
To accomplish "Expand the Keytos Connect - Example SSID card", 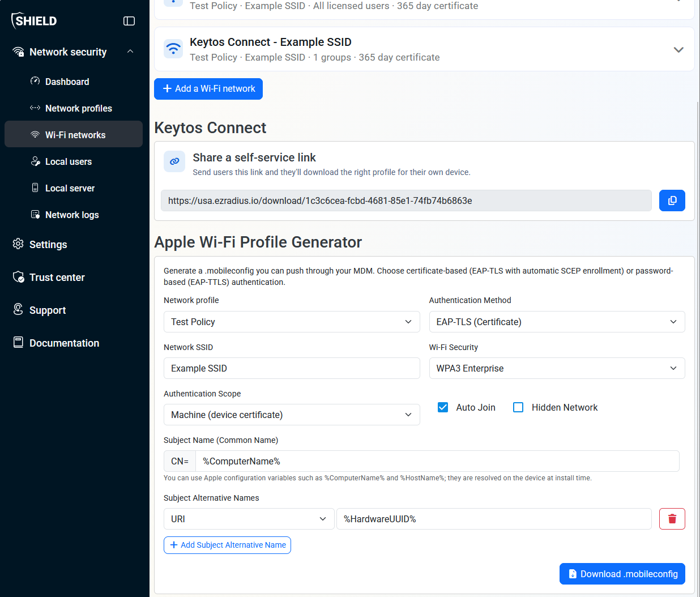I will click(678, 49).
